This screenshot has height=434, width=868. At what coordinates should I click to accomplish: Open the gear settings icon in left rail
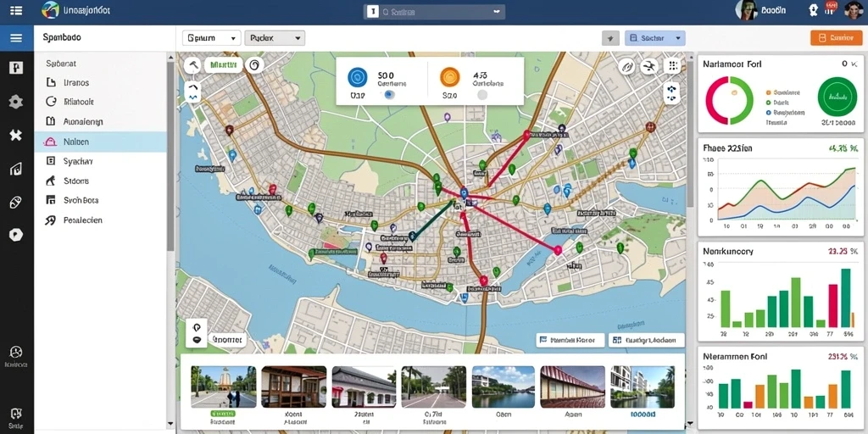click(16, 102)
